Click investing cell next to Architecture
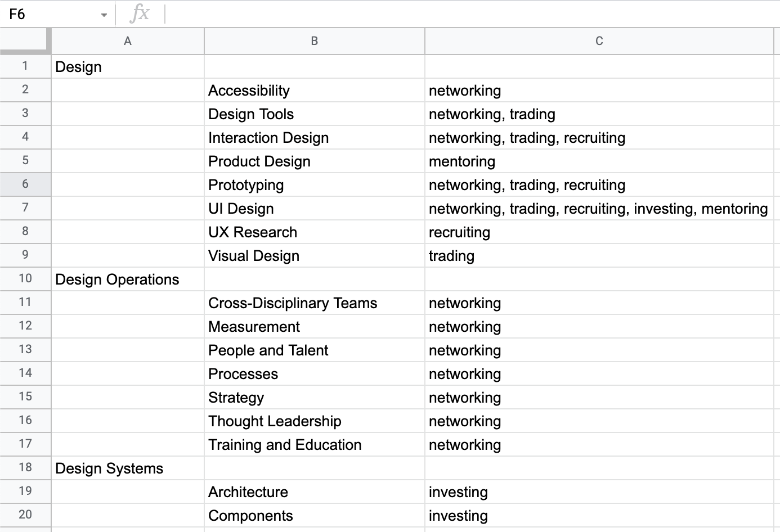 (599, 492)
